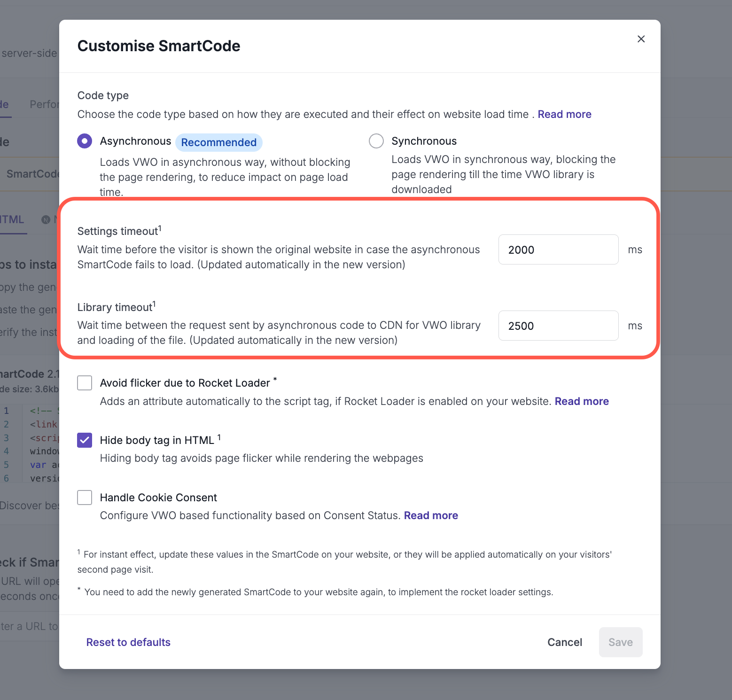The width and height of the screenshot is (732, 700).
Task: Click the Handle Cookie Consent label
Action: tap(158, 498)
